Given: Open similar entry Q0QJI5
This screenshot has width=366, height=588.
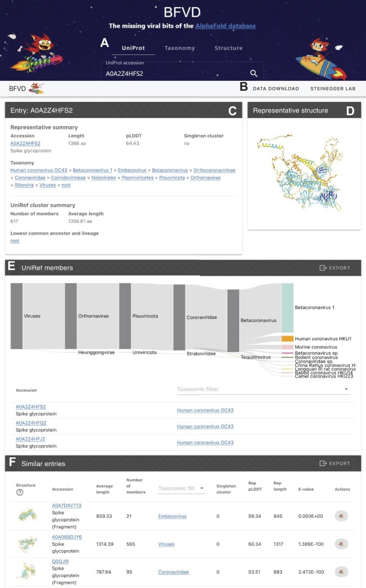Looking at the screenshot, I should pos(60,561).
